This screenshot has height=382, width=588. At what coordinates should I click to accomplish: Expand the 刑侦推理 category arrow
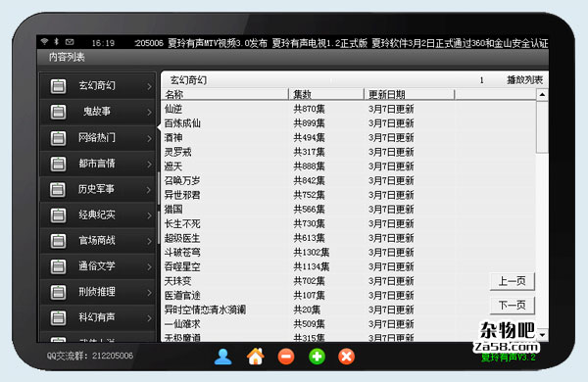click(149, 293)
